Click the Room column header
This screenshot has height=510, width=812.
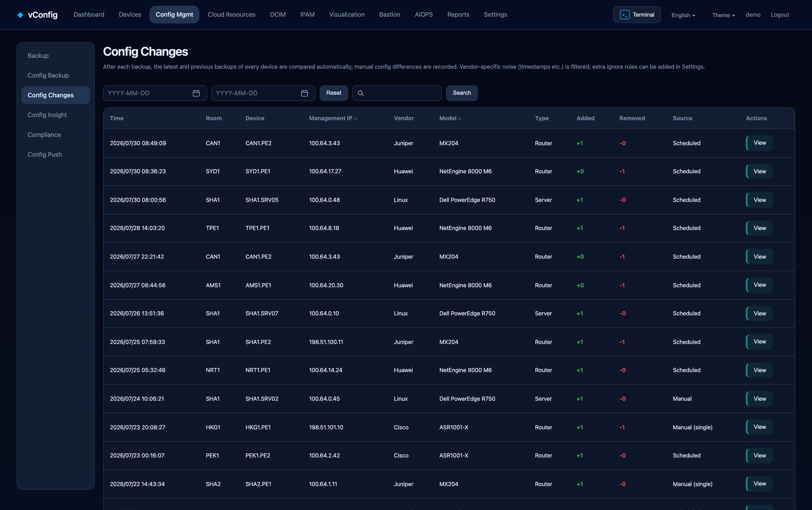(213, 118)
